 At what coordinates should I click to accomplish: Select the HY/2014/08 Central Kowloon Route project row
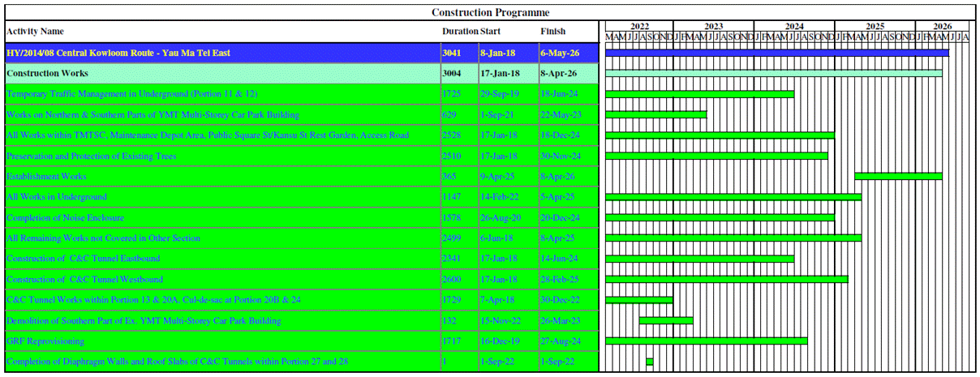pos(118,53)
